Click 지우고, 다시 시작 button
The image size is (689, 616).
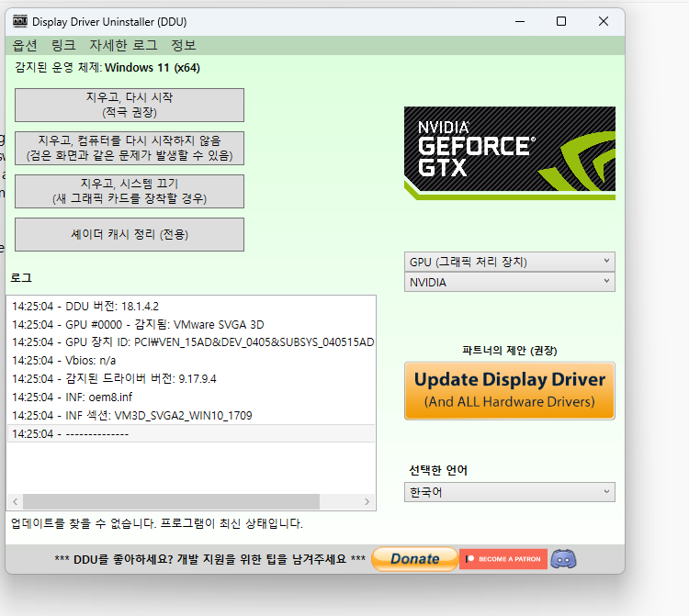(x=130, y=105)
